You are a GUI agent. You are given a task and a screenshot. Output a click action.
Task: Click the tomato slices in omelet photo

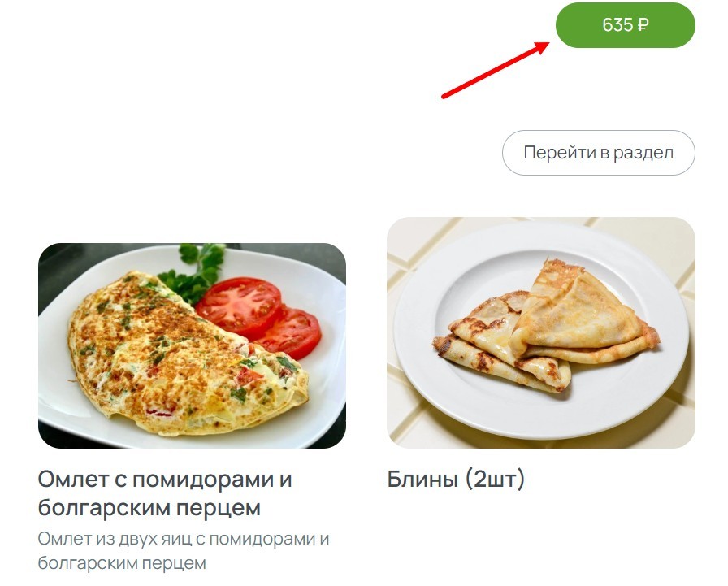point(259,317)
